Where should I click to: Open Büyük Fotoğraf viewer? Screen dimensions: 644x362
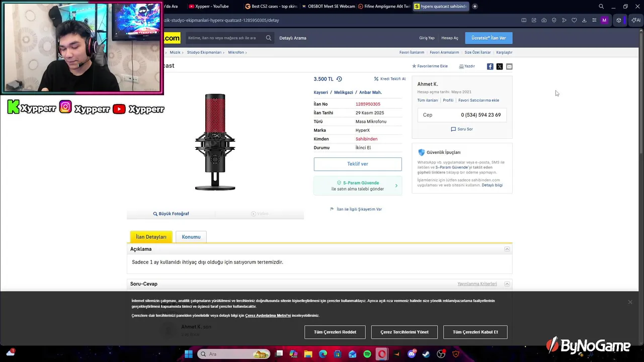(171, 214)
